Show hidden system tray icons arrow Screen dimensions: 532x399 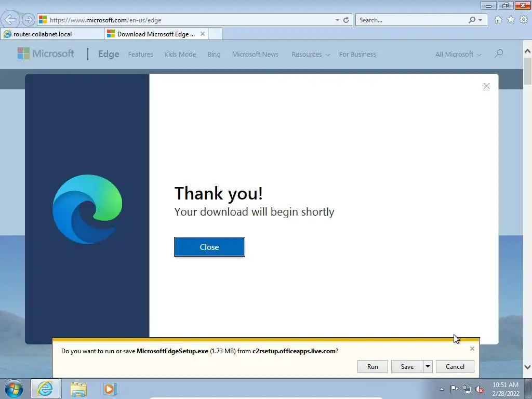pos(442,389)
